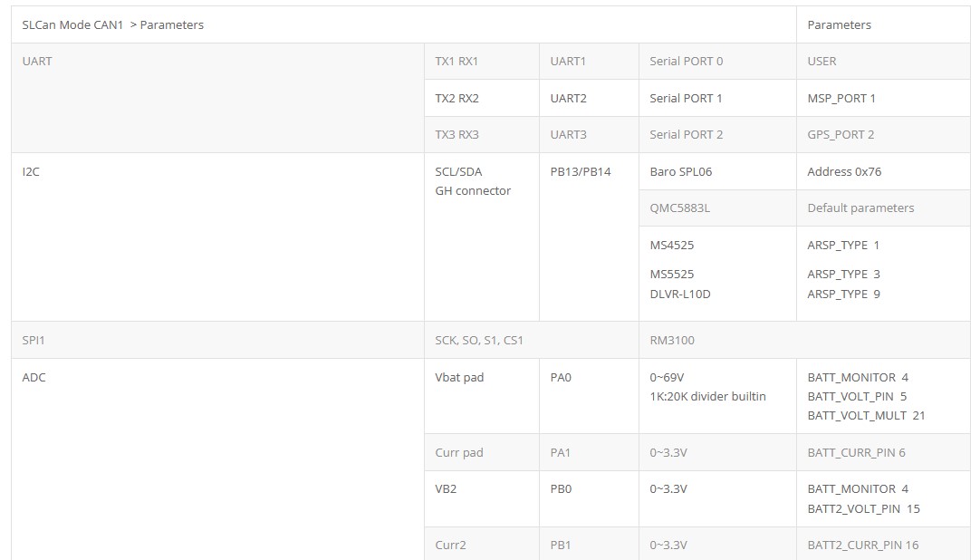
Task: Select the PB13/PB14 pin cell
Action: pyautogui.click(x=589, y=237)
